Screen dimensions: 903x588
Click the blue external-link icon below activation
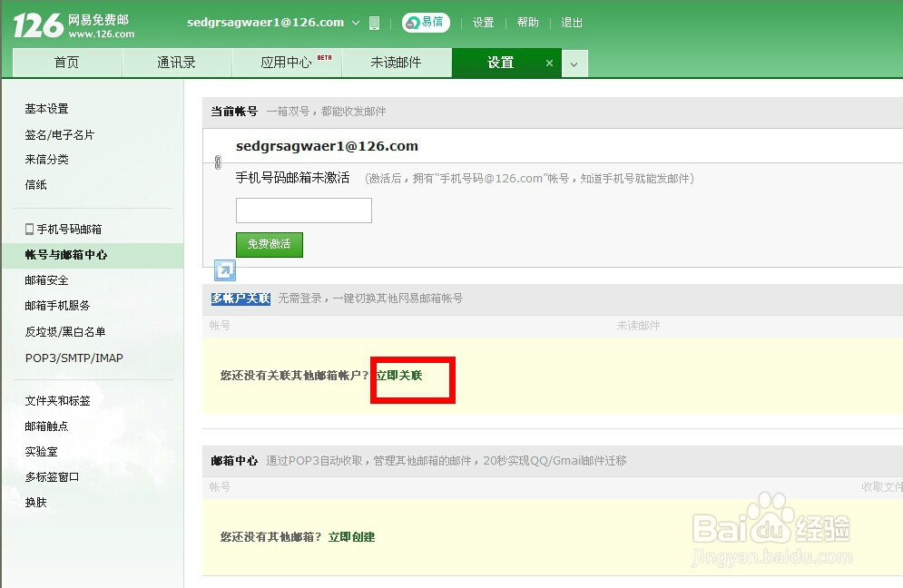223,270
